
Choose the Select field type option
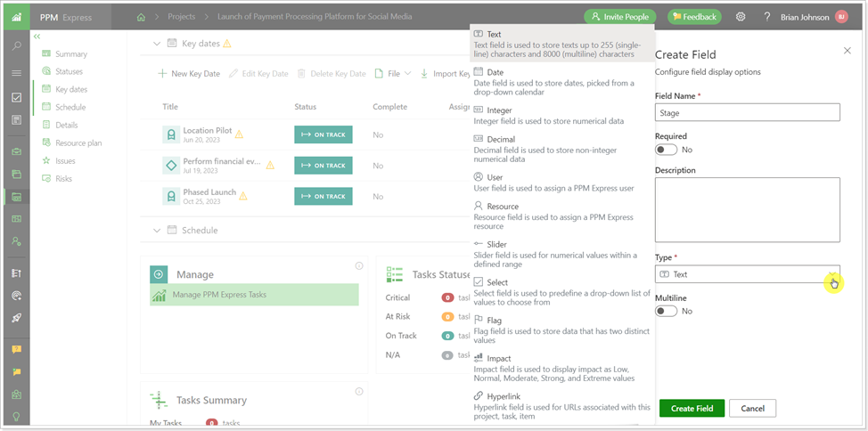561,292
